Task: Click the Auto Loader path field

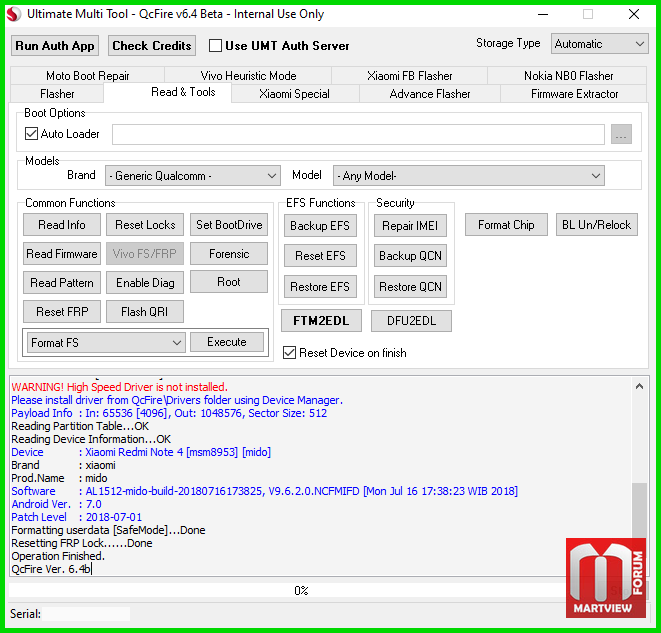Action: (358, 134)
